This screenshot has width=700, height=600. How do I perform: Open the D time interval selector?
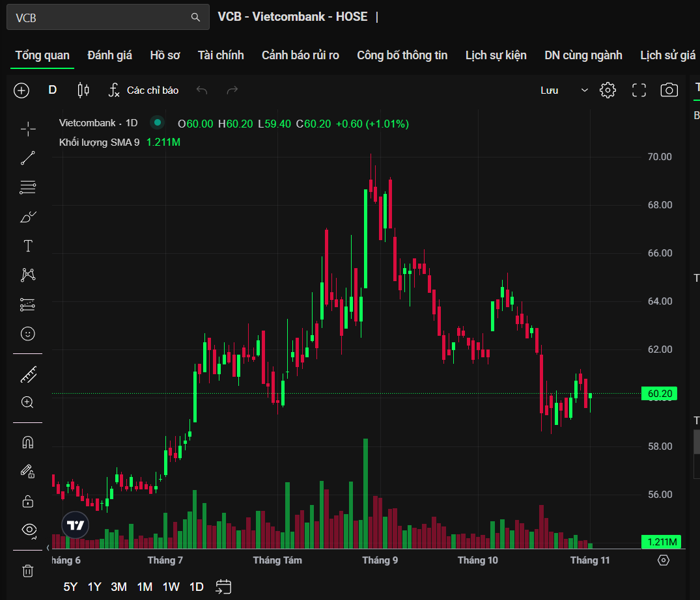pos(53,90)
